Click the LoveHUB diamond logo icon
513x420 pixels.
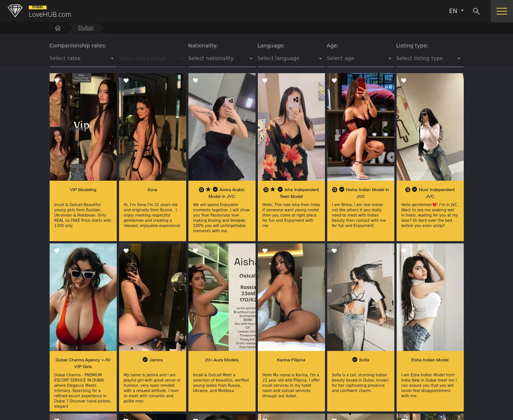tap(15, 11)
